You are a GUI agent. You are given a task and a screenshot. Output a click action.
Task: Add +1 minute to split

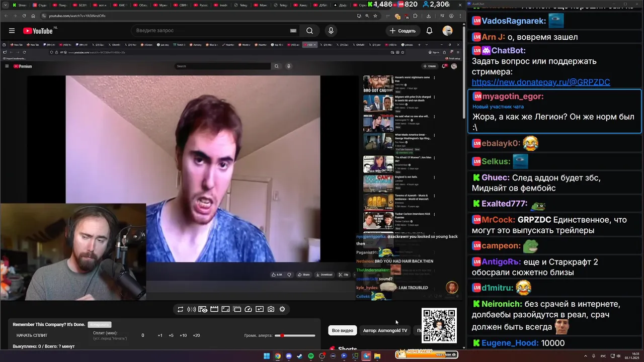pyautogui.click(x=160, y=335)
